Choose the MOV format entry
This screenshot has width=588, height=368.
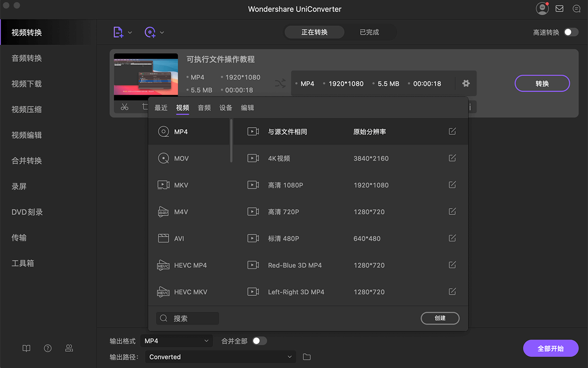pos(189,158)
